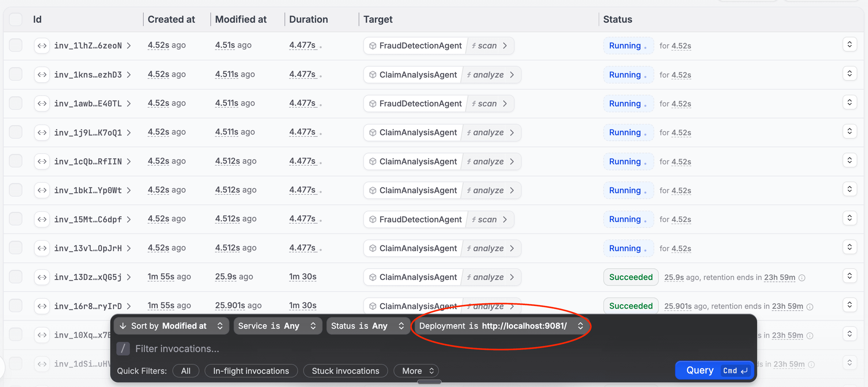Click the retention info icon for inv_13Dz…xQG5j
The image size is (868, 387).
802,278
